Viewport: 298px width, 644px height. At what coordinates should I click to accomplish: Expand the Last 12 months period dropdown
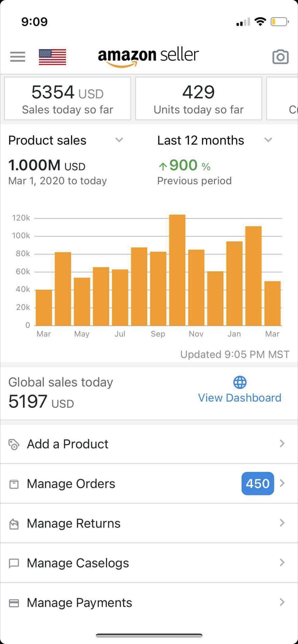tap(268, 140)
